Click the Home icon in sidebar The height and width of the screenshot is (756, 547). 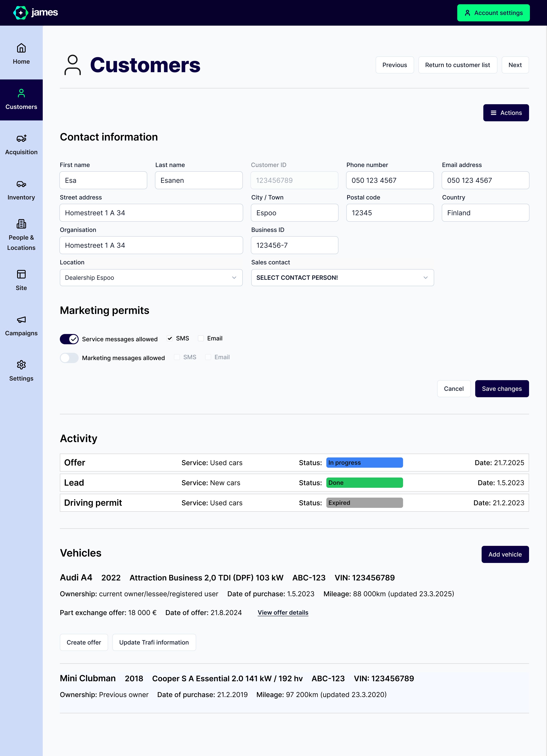point(21,48)
